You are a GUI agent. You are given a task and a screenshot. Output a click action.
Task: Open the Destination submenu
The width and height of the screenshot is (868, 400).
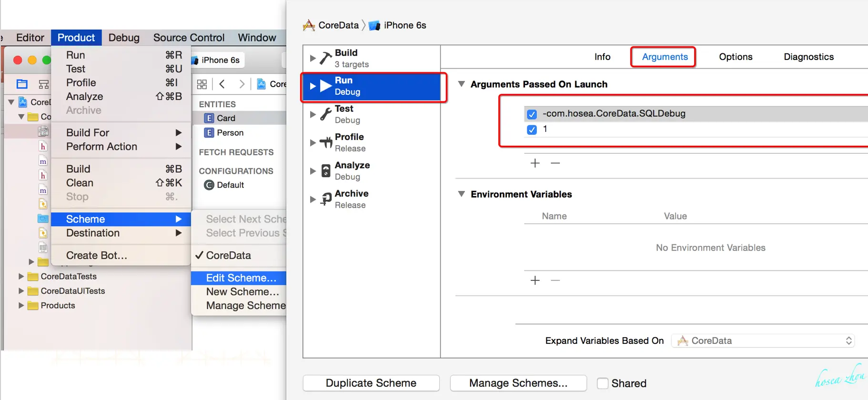121,233
